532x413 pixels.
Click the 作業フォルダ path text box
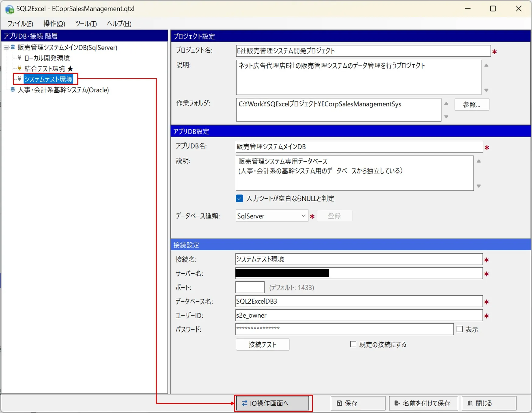pyautogui.click(x=338, y=110)
